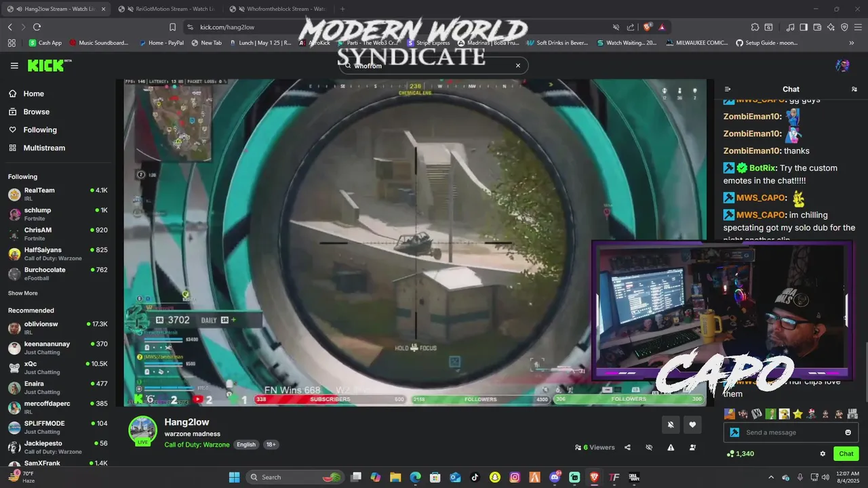Click the English language tag
The width and height of the screenshot is (868, 488).
[246, 445]
